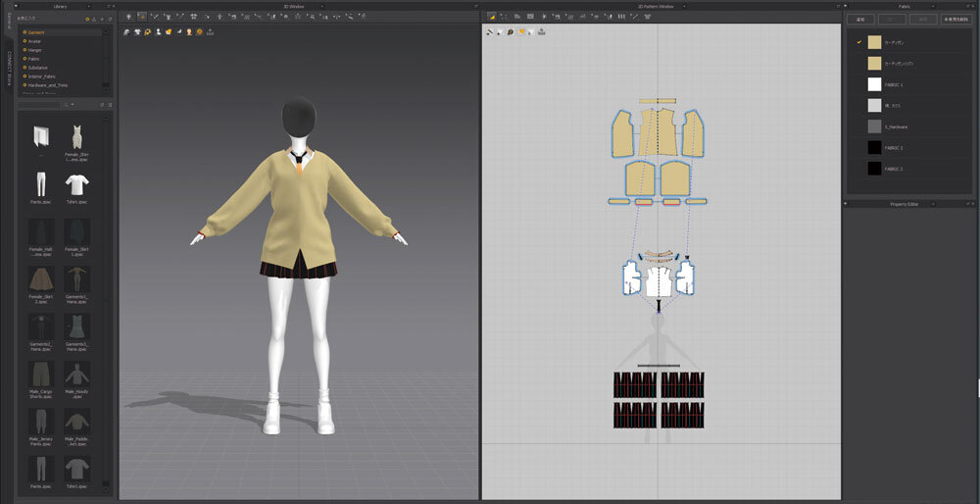The image size is (980, 504).
Task: Click the T-shirt icon in 2D pattern toolbar
Action: 499,31
